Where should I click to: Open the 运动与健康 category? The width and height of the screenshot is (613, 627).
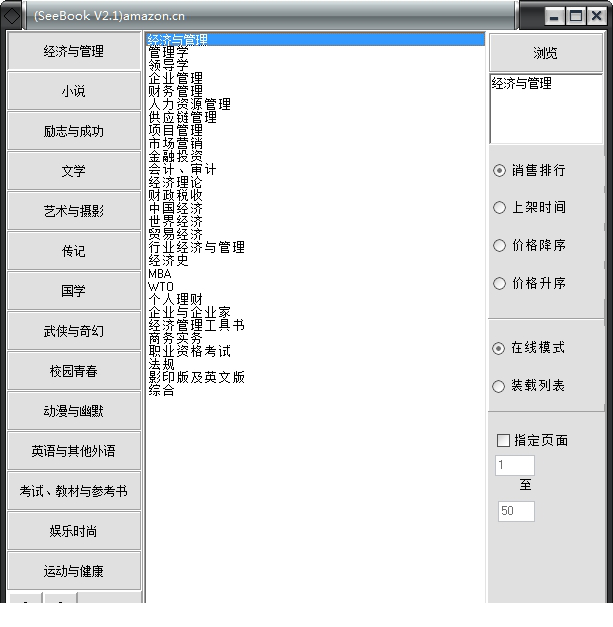point(74,571)
